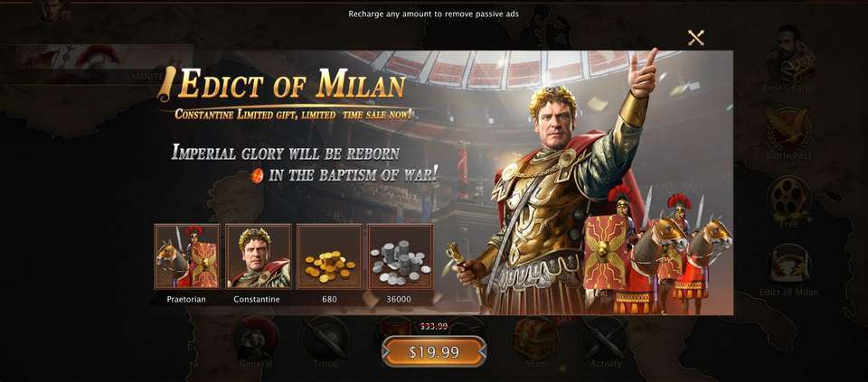Open the Battle Pass eagle icon
Screen dimensions: 868x382
788,133
